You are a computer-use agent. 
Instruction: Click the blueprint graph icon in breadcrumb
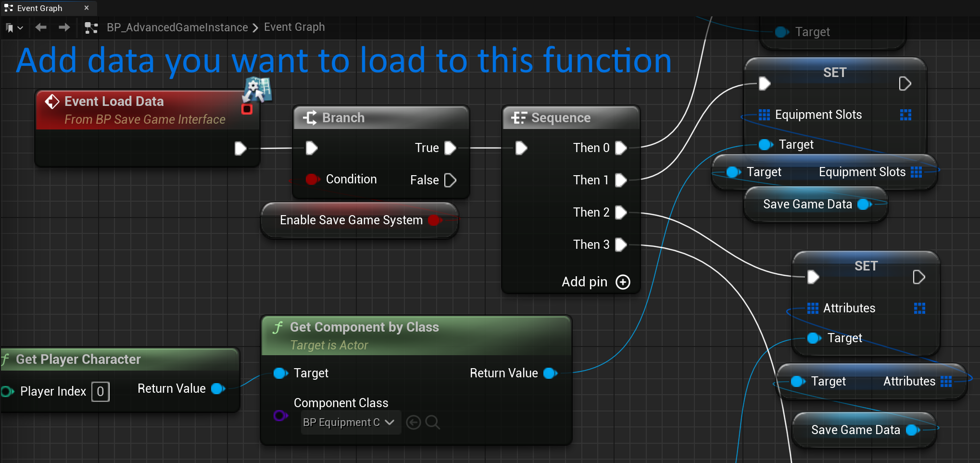click(x=91, y=28)
